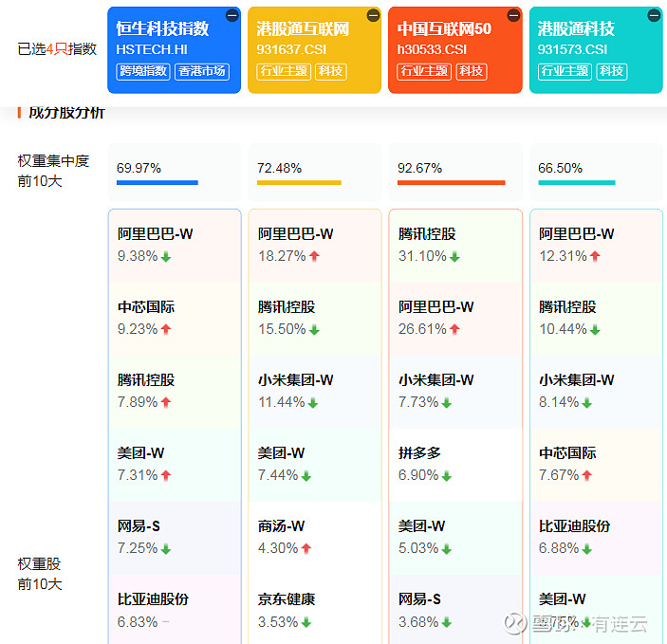Click the 科技 tag on 中国互联网50
667x644 pixels.
[x=472, y=71]
